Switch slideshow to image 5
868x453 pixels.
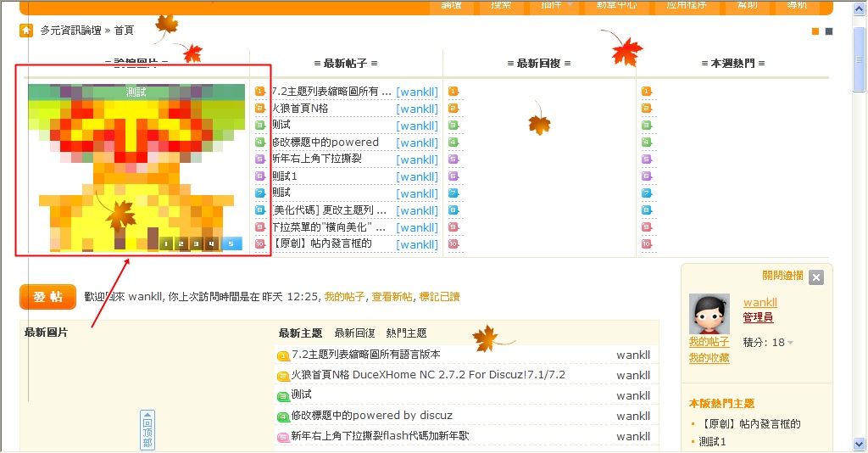[x=231, y=244]
